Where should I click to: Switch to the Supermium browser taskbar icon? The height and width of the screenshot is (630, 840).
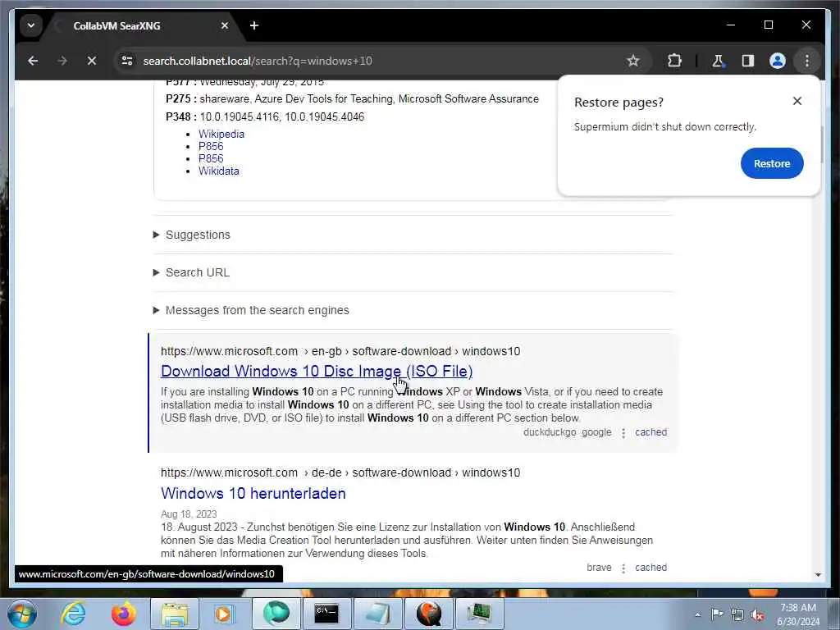coord(276,614)
